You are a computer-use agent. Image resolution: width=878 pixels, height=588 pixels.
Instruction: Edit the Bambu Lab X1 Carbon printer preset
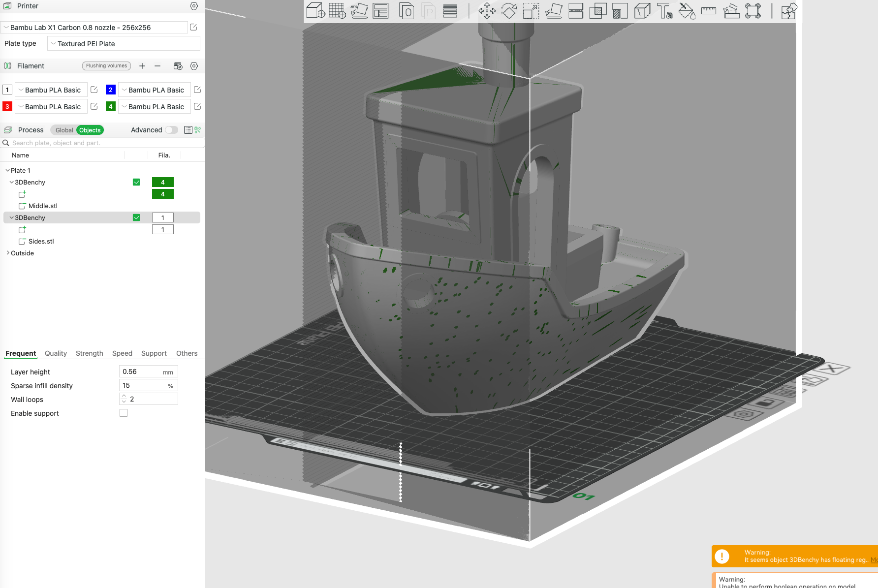(x=193, y=27)
